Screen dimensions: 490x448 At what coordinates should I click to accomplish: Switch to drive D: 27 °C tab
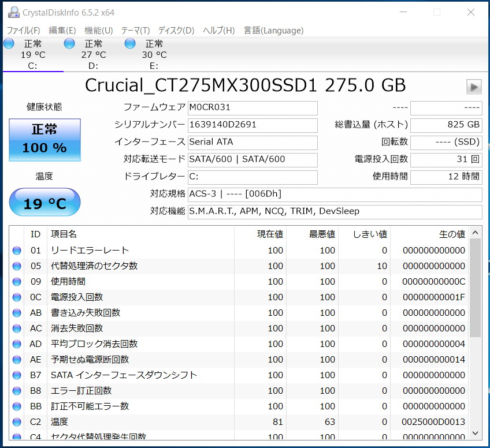[94, 54]
